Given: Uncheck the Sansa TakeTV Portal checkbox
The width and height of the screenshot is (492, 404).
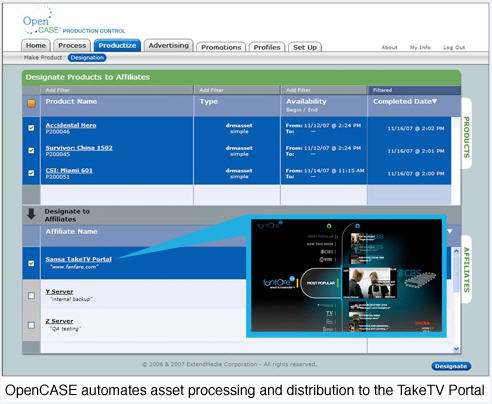Looking at the screenshot, I should (31, 263).
